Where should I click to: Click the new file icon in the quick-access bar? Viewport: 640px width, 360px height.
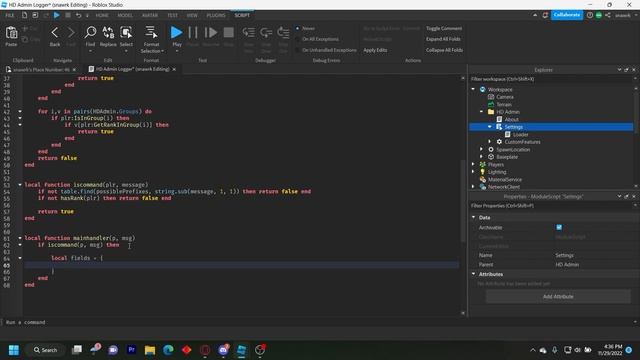pos(24,15)
